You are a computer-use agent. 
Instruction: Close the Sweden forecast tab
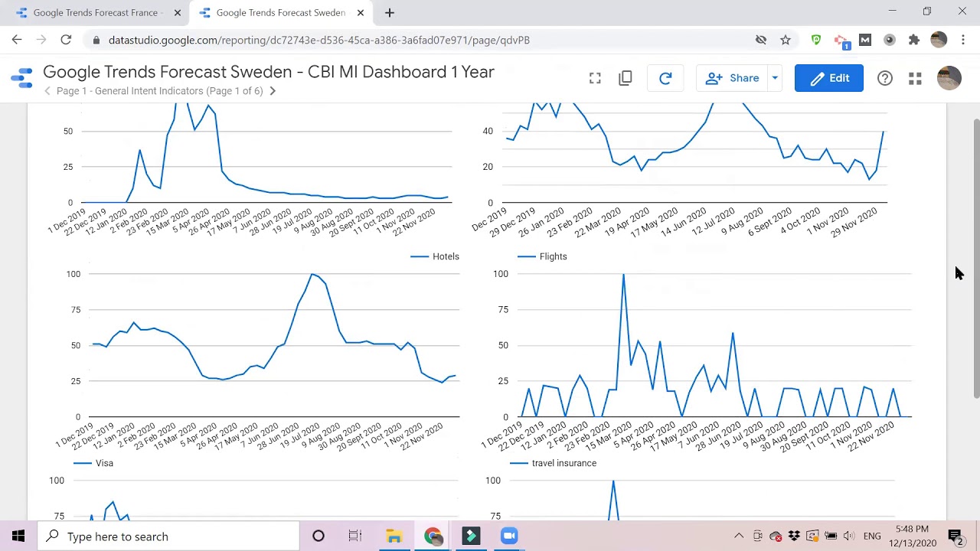[361, 12]
